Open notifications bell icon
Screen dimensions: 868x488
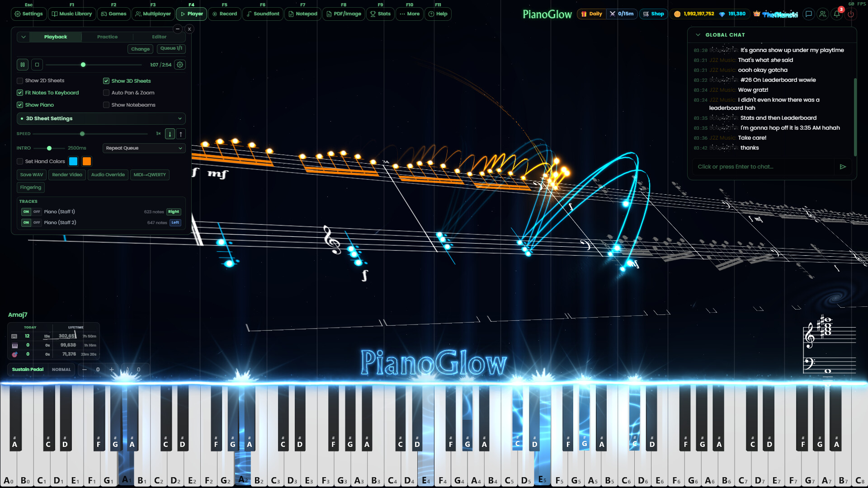tap(837, 14)
